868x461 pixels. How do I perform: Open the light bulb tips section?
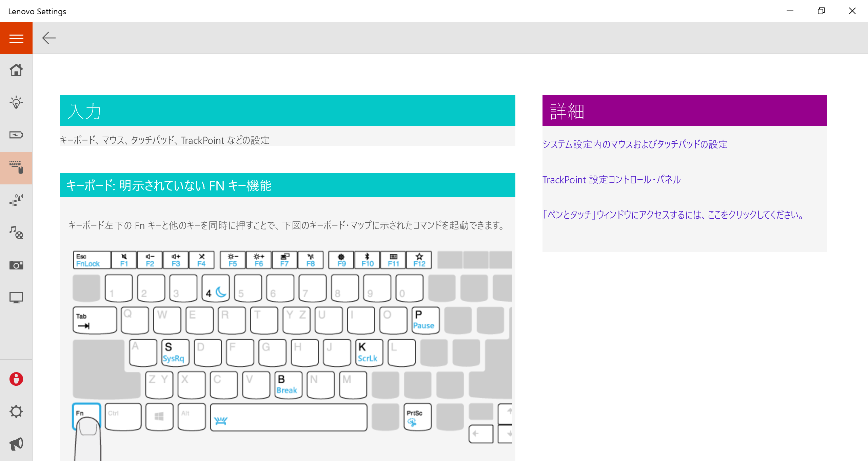tap(16, 102)
